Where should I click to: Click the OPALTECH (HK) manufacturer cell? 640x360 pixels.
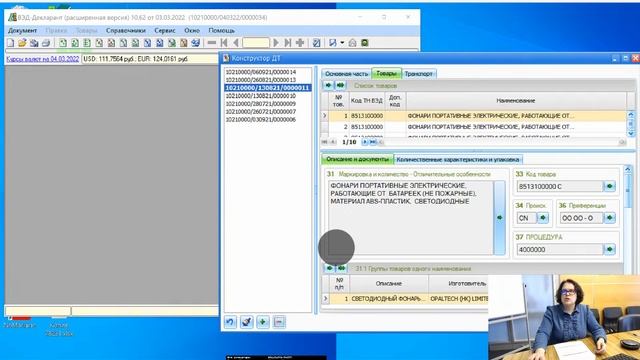coord(458,299)
